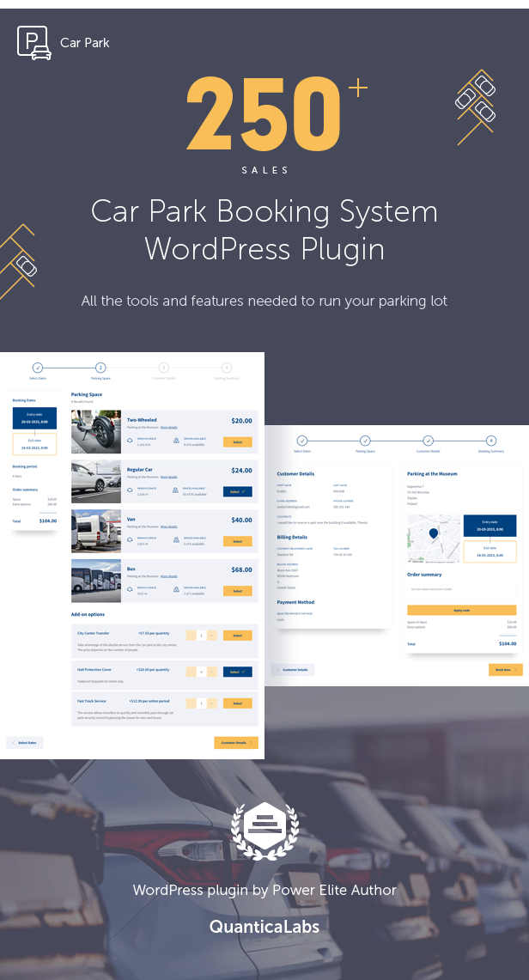Increase Fast Track Service quantity
This screenshot has width=529, height=980.
[212, 703]
